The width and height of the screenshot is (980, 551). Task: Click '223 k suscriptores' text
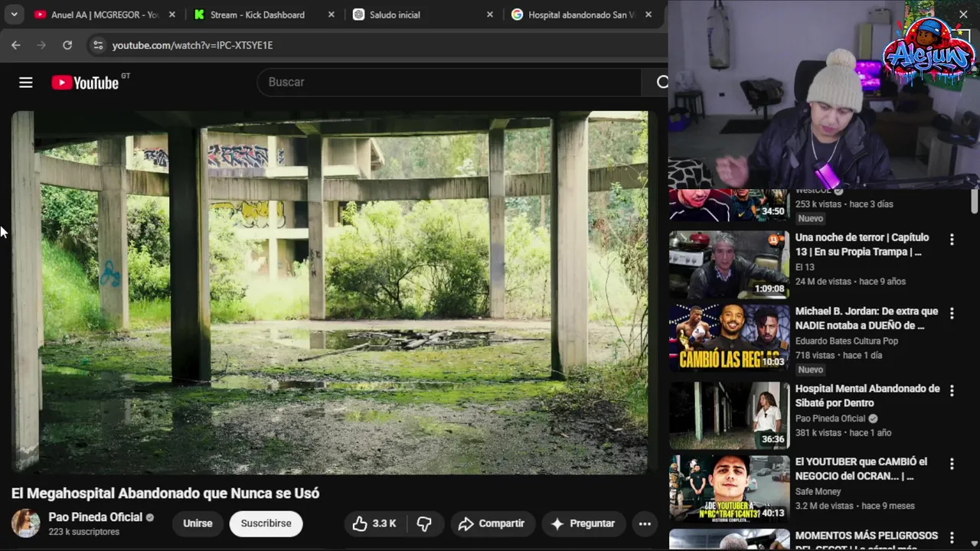click(x=84, y=532)
